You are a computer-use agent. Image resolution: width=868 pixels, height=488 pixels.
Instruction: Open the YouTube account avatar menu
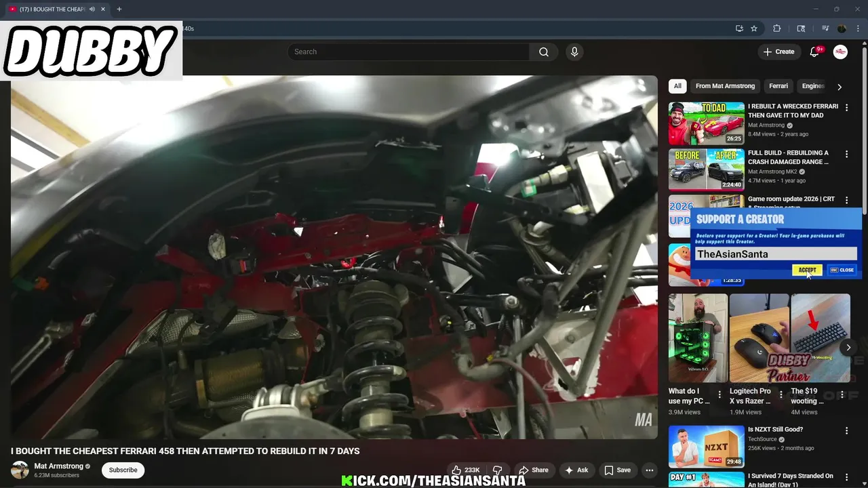pyautogui.click(x=840, y=52)
